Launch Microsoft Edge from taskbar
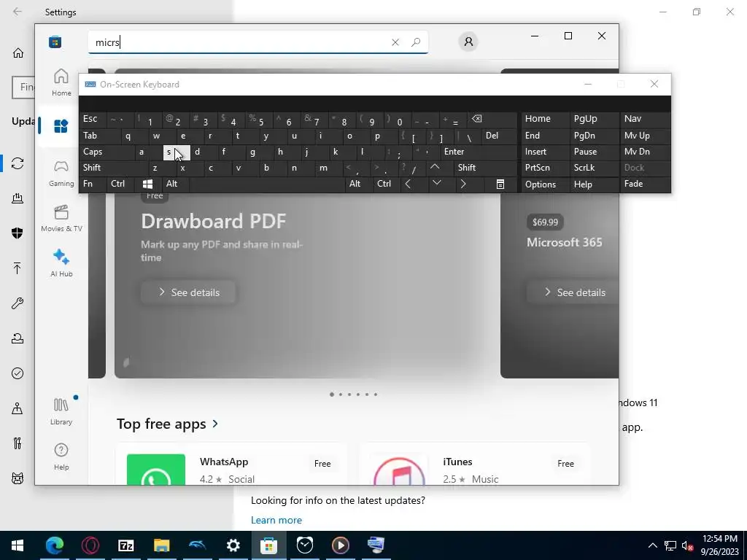Screen dimensions: 747x560 [x=54, y=545]
